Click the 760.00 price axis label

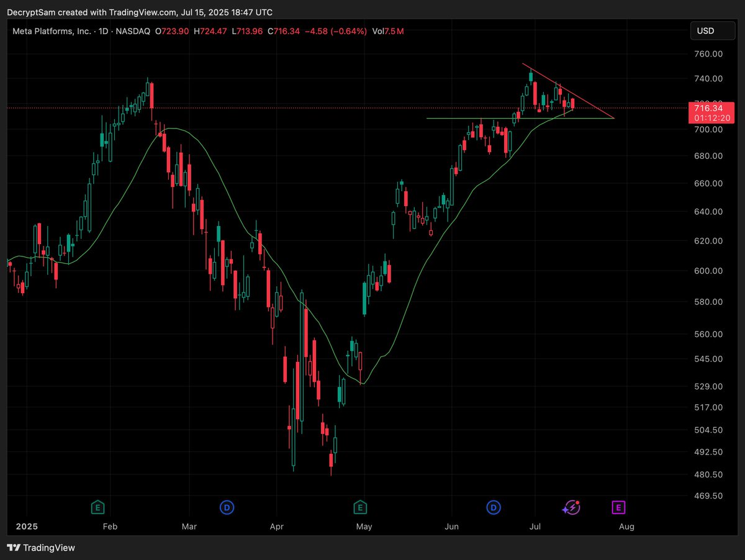[x=708, y=54]
